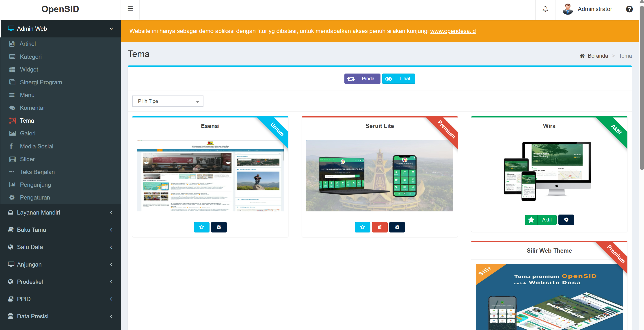The image size is (644, 330).
Task: Open the Menu sidebar item
Action: [x=61, y=95]
